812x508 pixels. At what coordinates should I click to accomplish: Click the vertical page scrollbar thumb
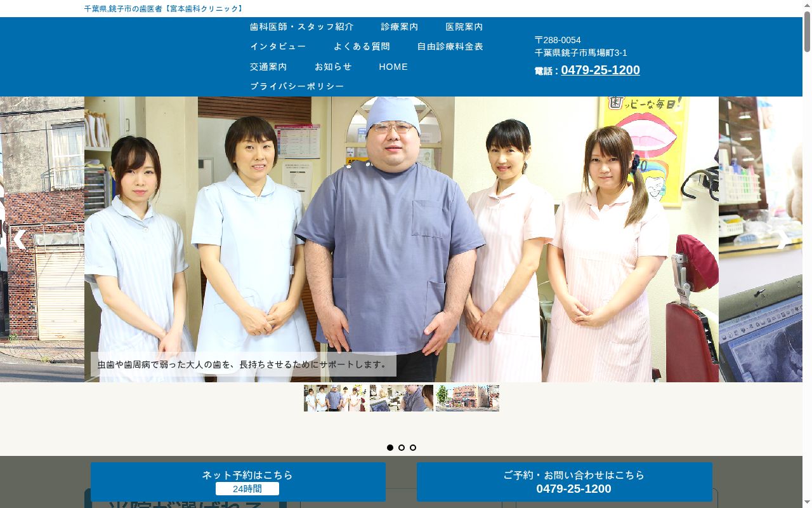click(x=807, y=32)
